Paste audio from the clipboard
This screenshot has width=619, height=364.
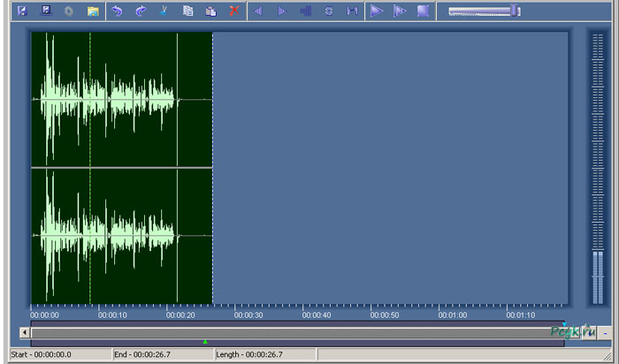point(210,11)
